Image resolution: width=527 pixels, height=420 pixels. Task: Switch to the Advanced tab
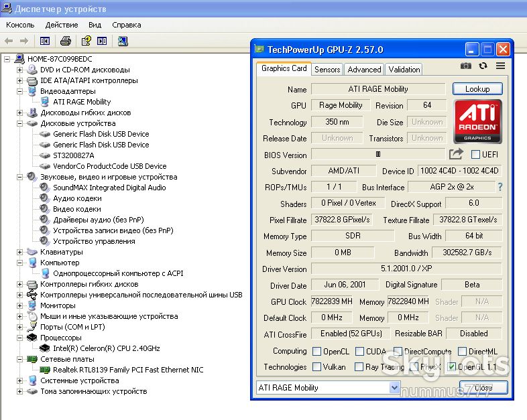[x=364, y=70]
